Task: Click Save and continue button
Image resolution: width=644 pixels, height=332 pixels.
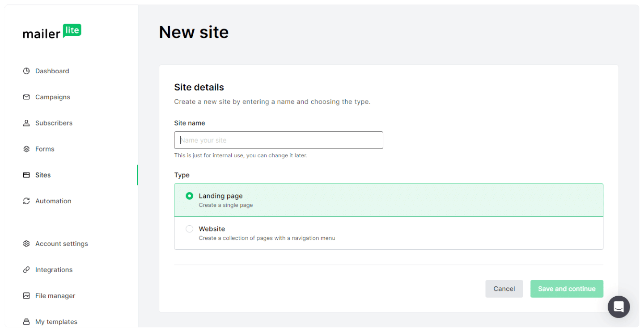Action: tap(567, 289)
